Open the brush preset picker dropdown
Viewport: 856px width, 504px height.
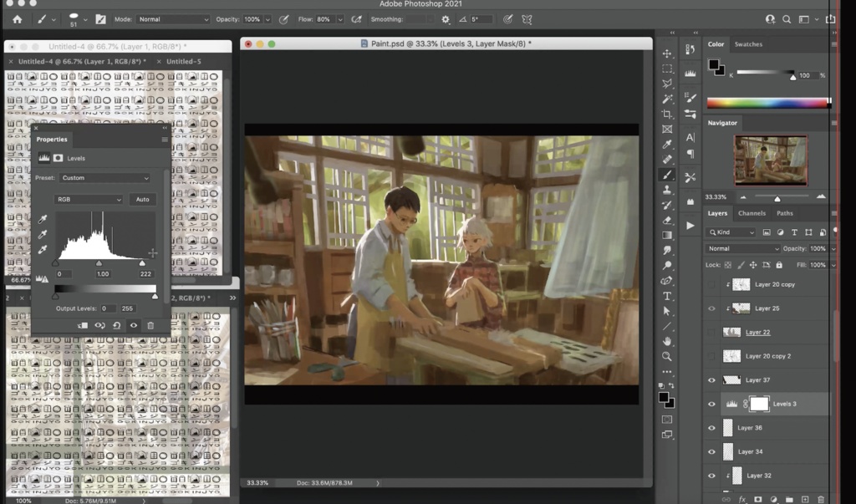[84, 20]
